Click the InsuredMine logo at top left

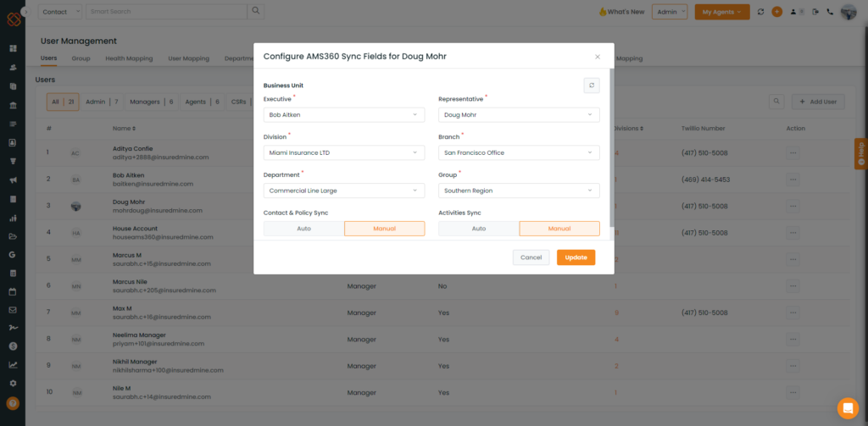(14, 19)
